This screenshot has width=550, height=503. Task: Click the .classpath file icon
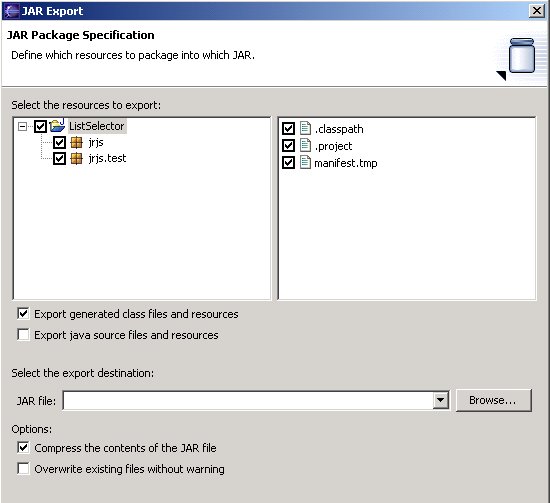(x=305, y=128)
